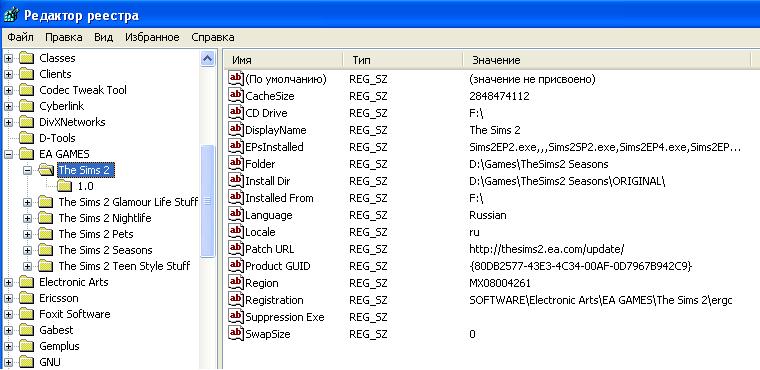Select the MX08004261 value
The width and height of the screenshot is (760, 370).
500,283
